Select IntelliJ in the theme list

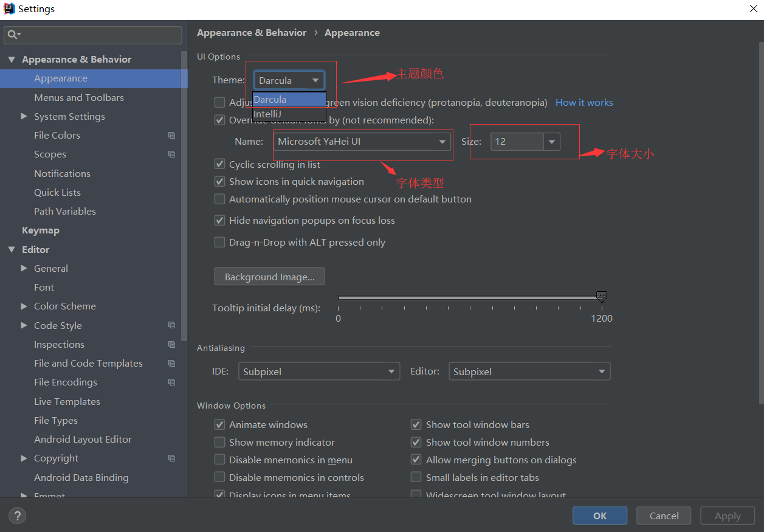(289, 114)
